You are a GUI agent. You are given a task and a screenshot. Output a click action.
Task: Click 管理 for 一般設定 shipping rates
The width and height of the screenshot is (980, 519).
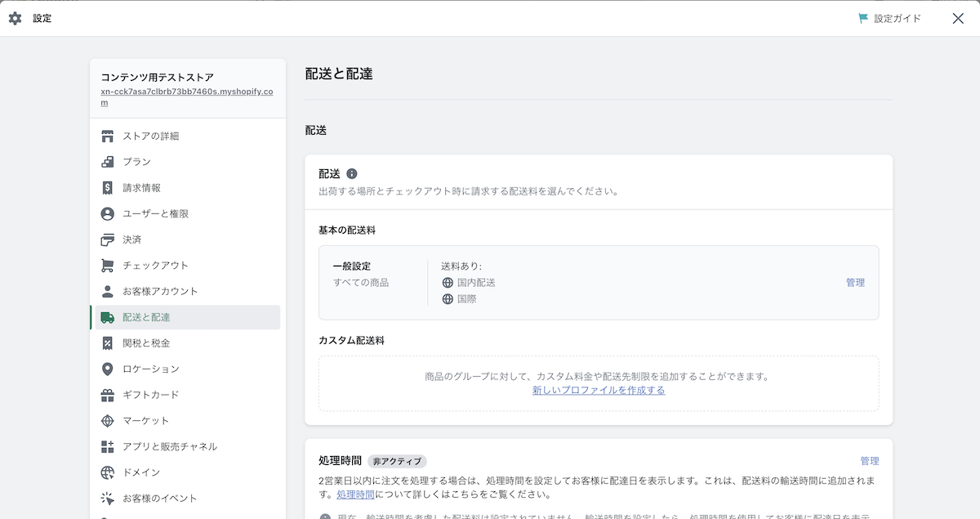[x=855, y=283]
